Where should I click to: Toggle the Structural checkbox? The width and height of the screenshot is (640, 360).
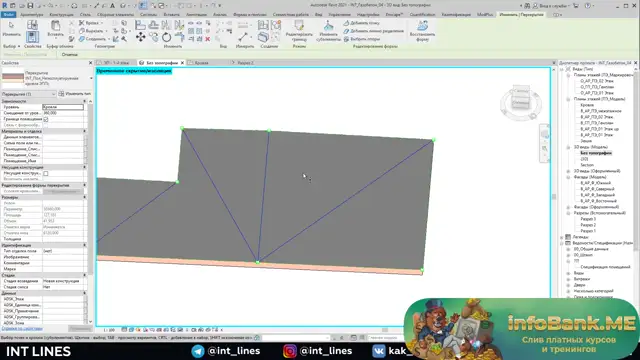coord(46,173)
